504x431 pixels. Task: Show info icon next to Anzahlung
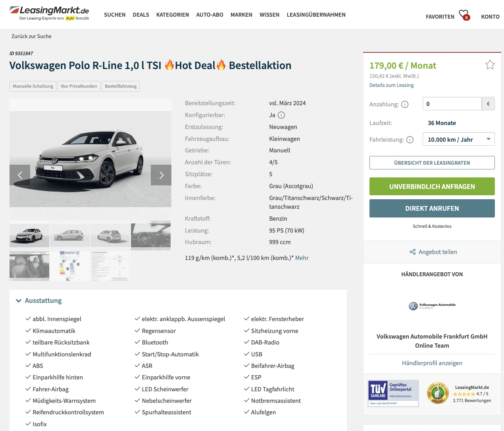tap(405, 104)
